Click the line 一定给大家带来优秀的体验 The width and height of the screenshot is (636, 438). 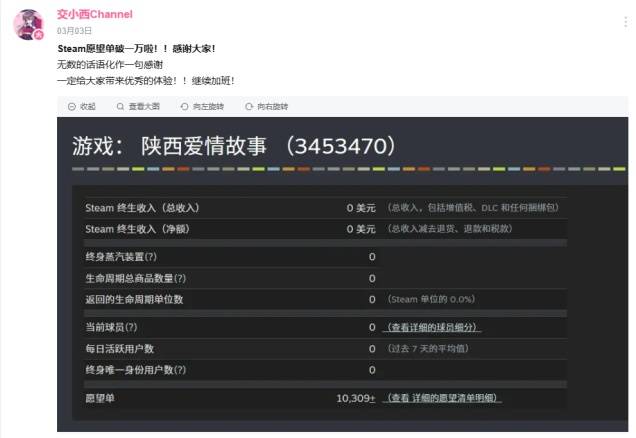(146, 81)
